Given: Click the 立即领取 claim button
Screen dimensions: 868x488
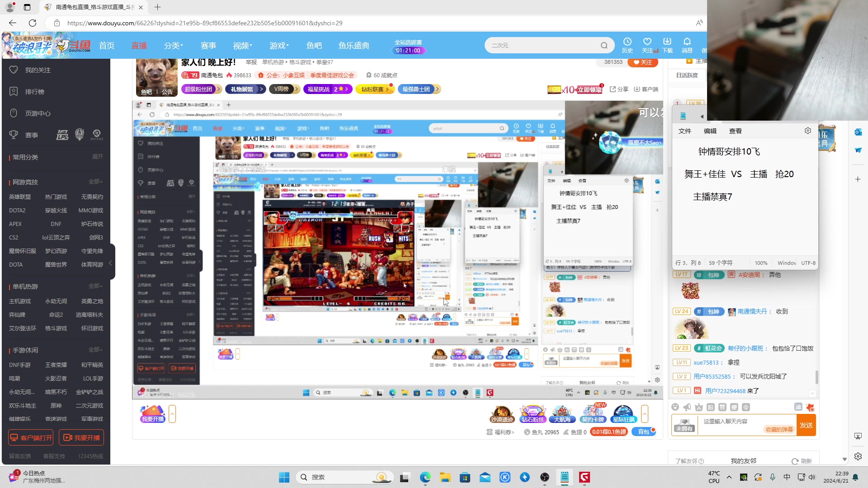Looking at the screenshot, I should [590, 89].
